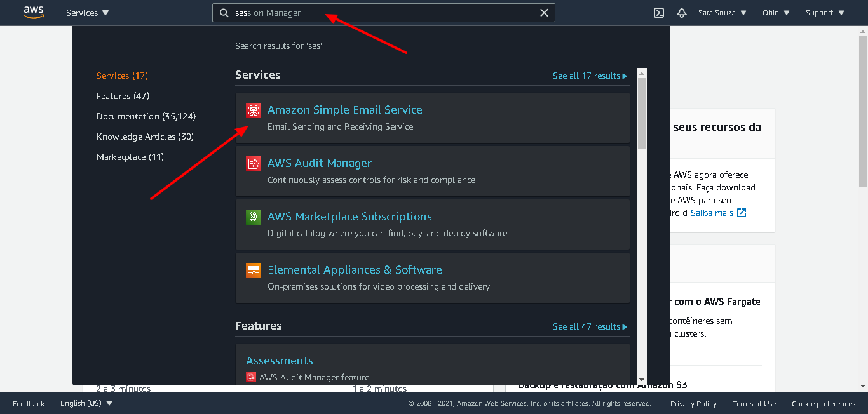Click the search results scrollbar thumb
The width and height of the screenshot is (868, 414).
coord(642,113)
